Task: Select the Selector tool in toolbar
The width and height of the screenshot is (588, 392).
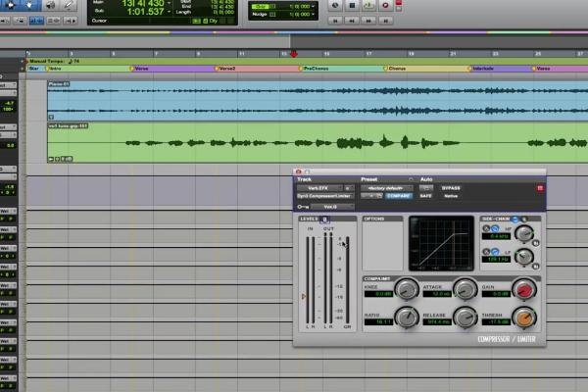Action: click(x=10, y=5)
